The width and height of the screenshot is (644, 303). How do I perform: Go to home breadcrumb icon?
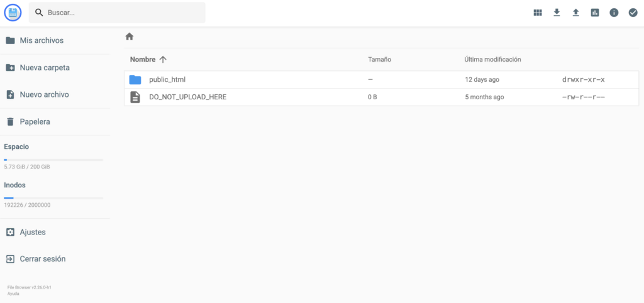[130, 36]
